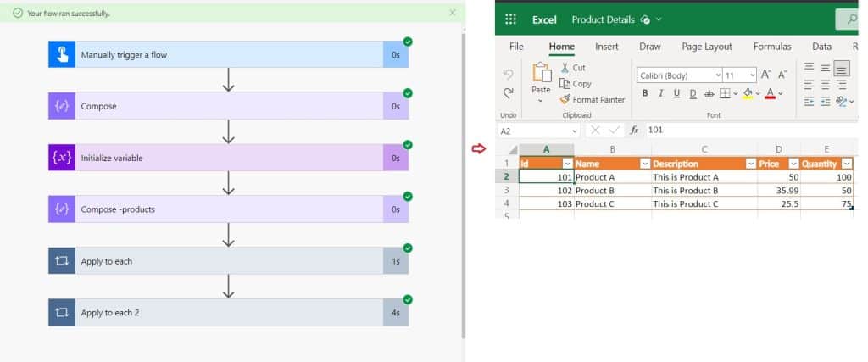Screen dimensions: 868x362
Task: Click the decrease indent icon
Action: point(810,101)
